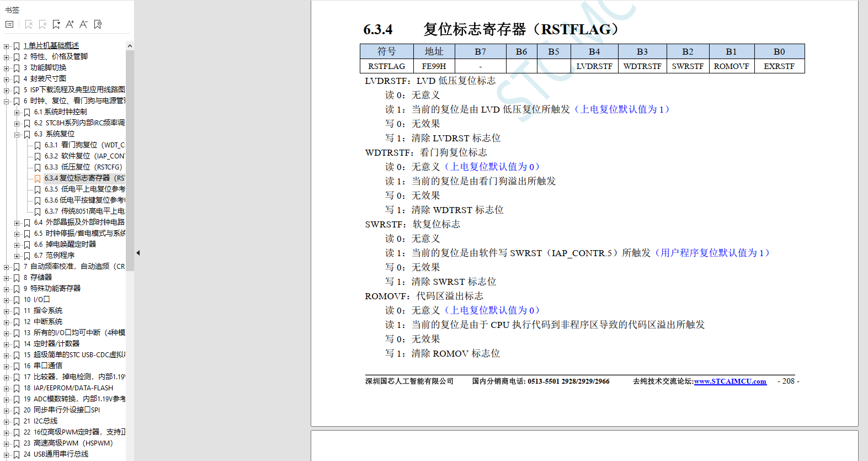This screenshot has width=868, height=461.
Task: Collapse chapter 6 时钟、复位 tree node
Action: [x=7, y=101]
